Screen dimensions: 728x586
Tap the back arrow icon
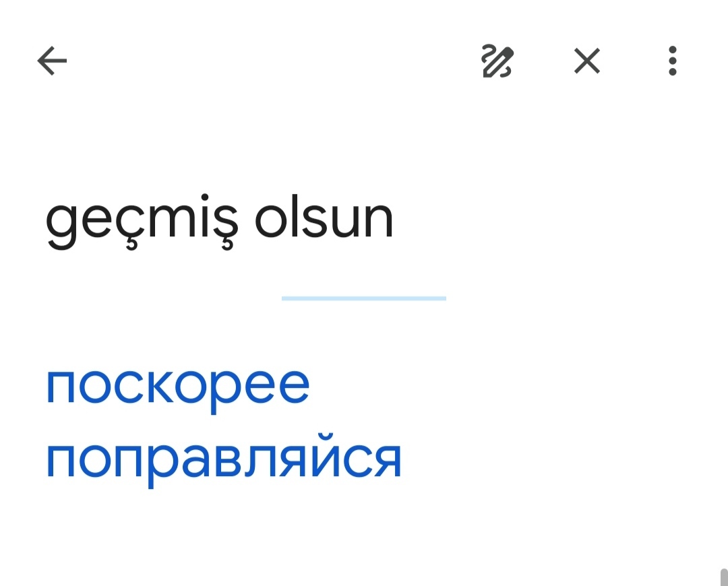52,62
